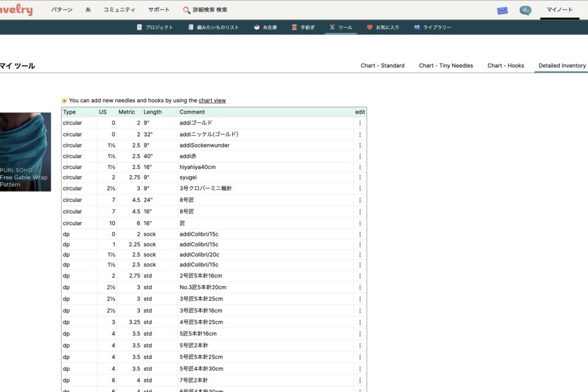Open 詳細検索 検索 search
588x392 pixels.
coord(210,10)
